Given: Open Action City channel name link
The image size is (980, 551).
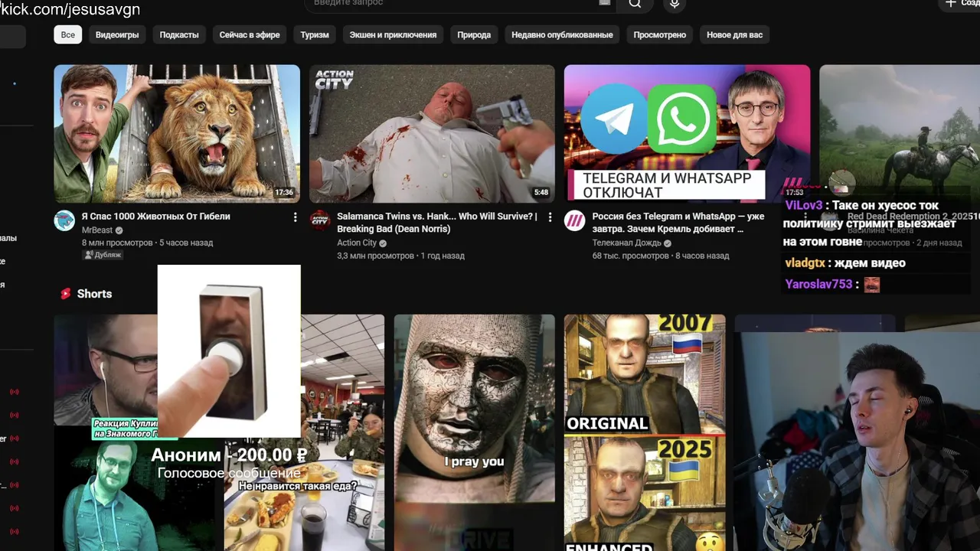Looking at the screenshot, I should pyautogui.click(x=357, y=243).
